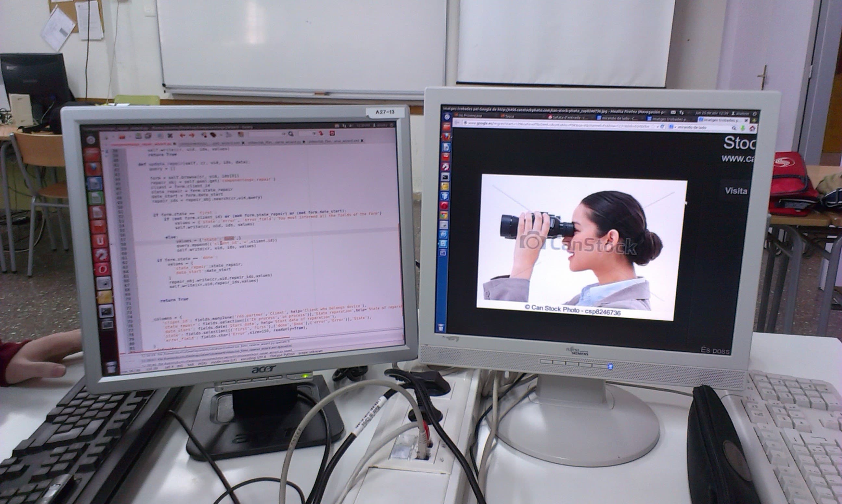Screen dimensions: 842x504
Task: Close the fourth file tab in Geany
Action: [362, 141]
